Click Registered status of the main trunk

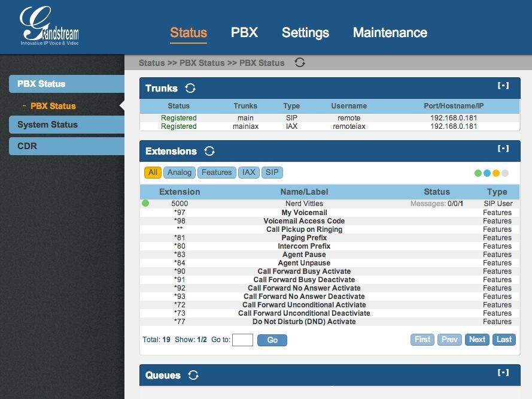tap(179, 118)
